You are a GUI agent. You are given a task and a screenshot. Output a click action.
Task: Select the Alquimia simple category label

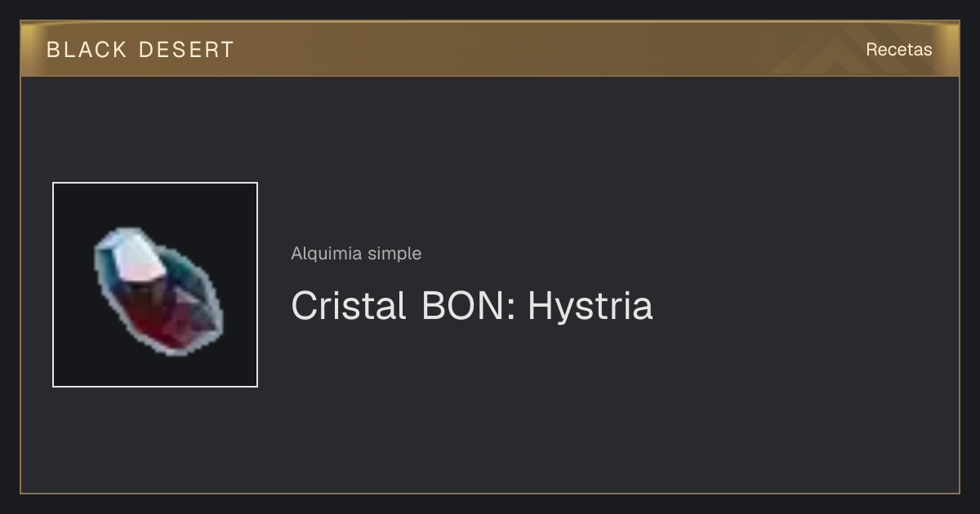pyautogui.click(x=356, y=254)
